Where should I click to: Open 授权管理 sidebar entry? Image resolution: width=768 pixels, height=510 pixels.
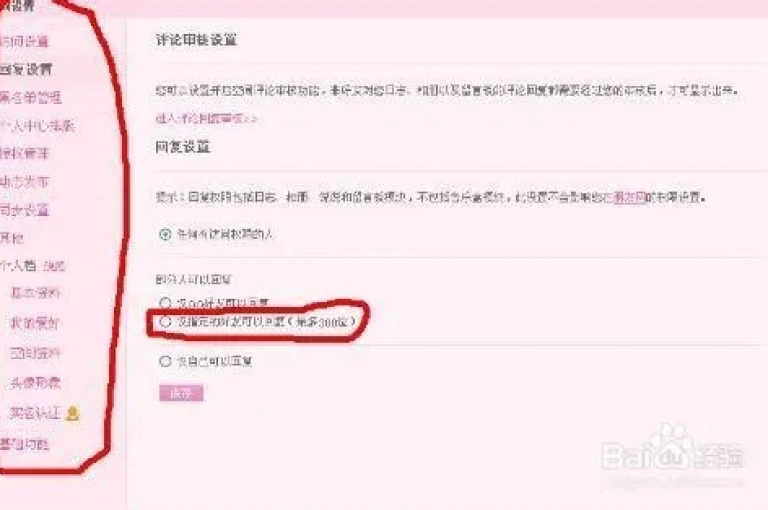point(24,153)
